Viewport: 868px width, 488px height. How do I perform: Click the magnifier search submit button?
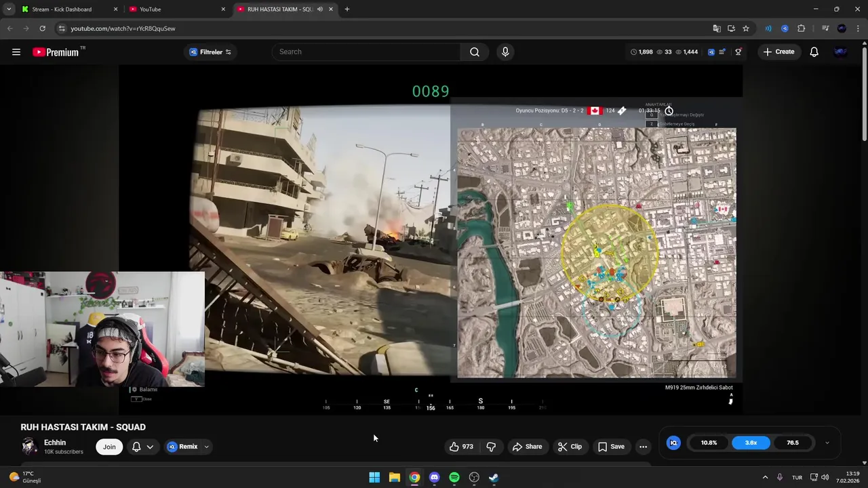pos(475,52)
